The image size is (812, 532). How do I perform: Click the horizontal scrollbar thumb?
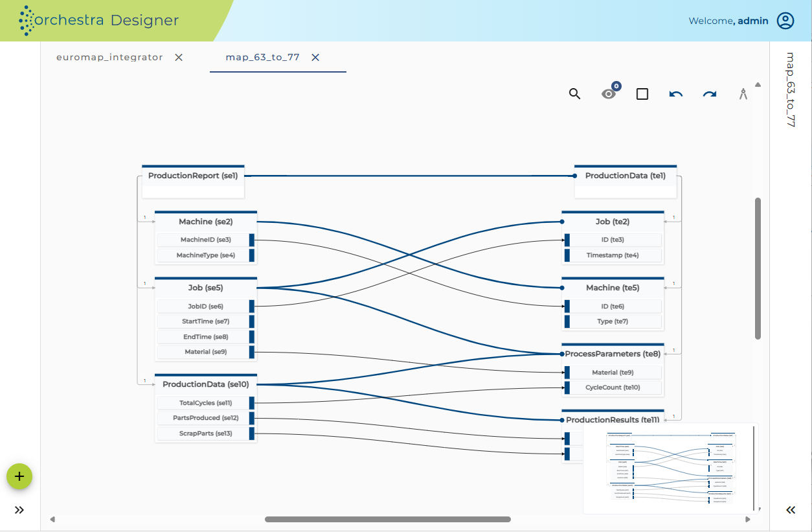click(388, 519)
